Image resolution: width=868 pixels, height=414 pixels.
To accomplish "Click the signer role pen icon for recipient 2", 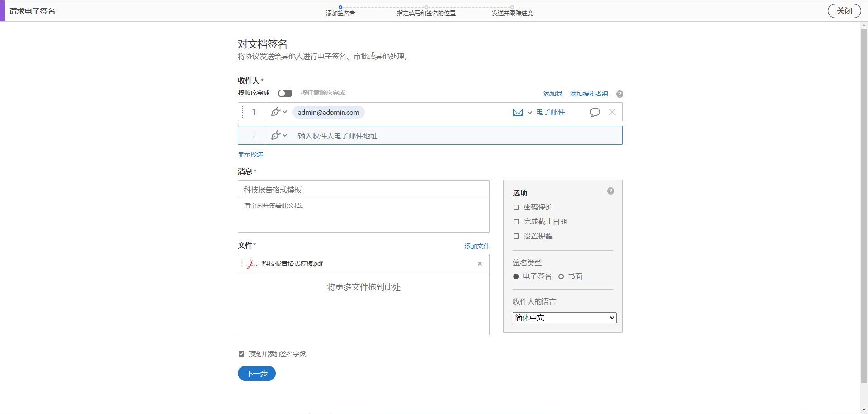I will pos(275,135).
